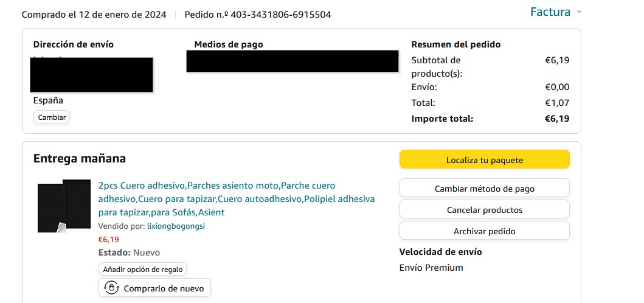Click the Envío Premium shipping speed text
Viewport: 644px width, 303px height.
431,268
